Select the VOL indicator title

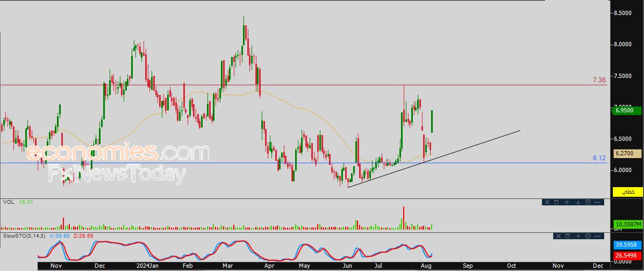pyautogui.click(x=8, y=202)
